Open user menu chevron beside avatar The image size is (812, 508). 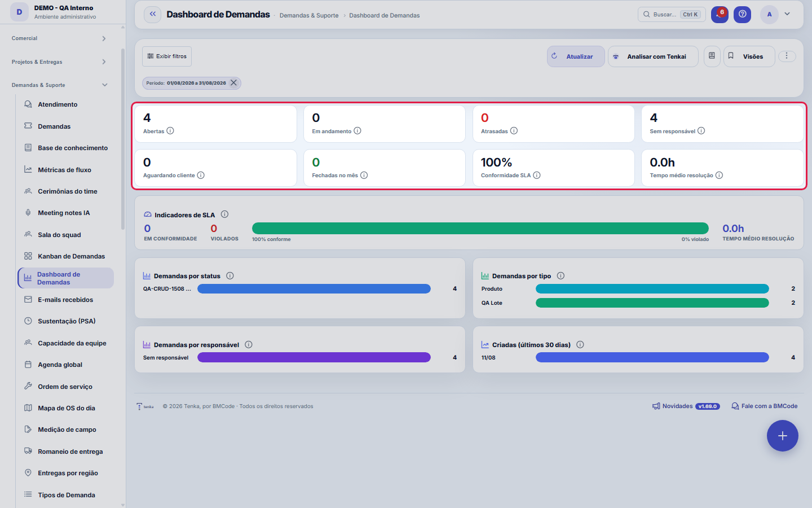pos(787,14)
